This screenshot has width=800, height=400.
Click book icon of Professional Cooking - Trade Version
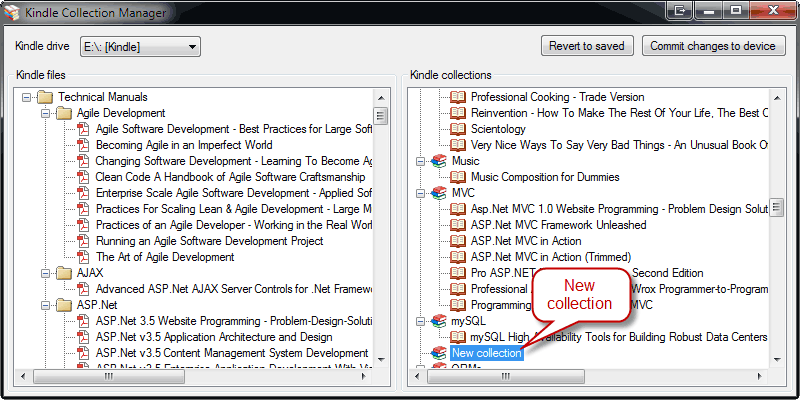tap(458, 97)
